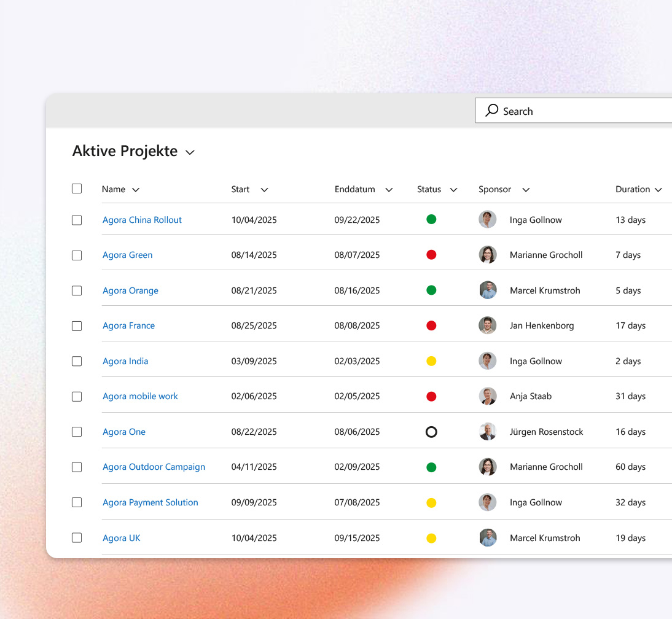The image size is (672, 619).
Task: Open the Start column chevron menu
Action: tap(264, 190)
